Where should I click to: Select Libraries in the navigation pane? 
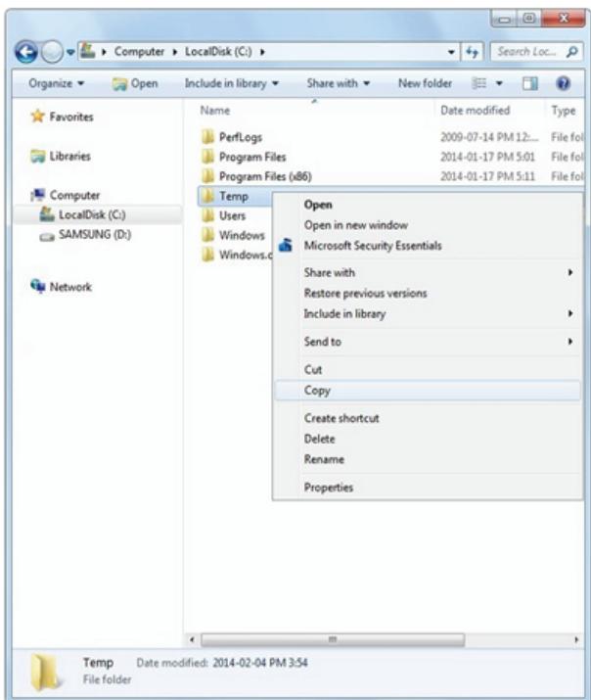[x=70, y=157]
